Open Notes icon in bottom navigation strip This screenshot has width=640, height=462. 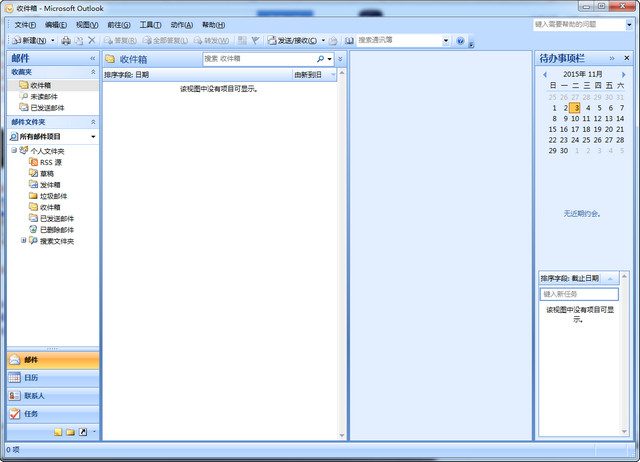[58, 432]
